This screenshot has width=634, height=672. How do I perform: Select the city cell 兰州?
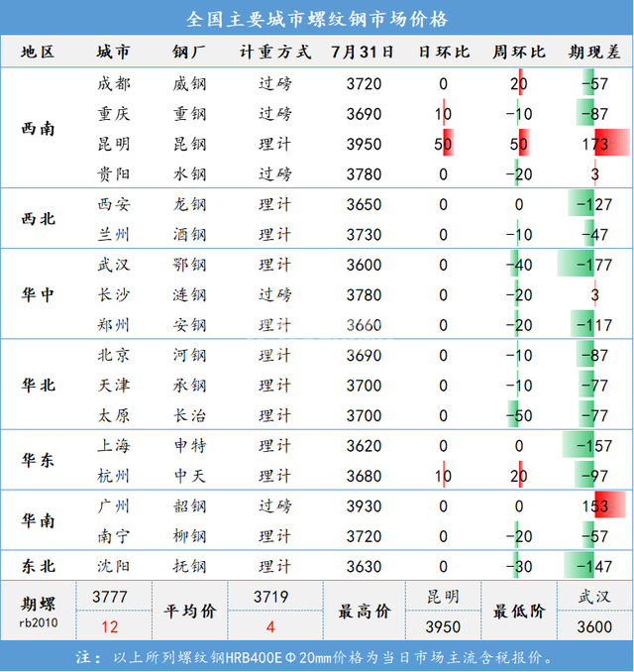(x=114, y=235)
